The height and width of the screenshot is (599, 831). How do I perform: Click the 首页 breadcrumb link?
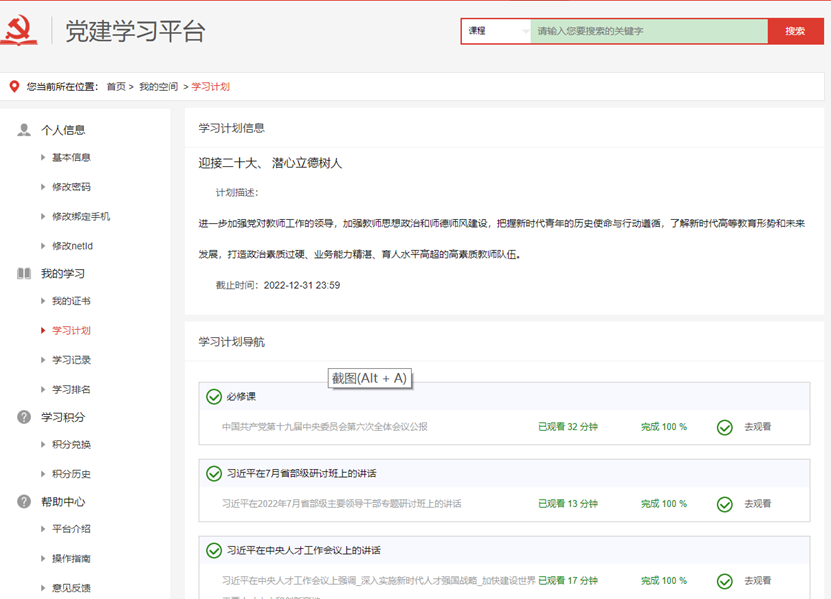tap(116, 87)
